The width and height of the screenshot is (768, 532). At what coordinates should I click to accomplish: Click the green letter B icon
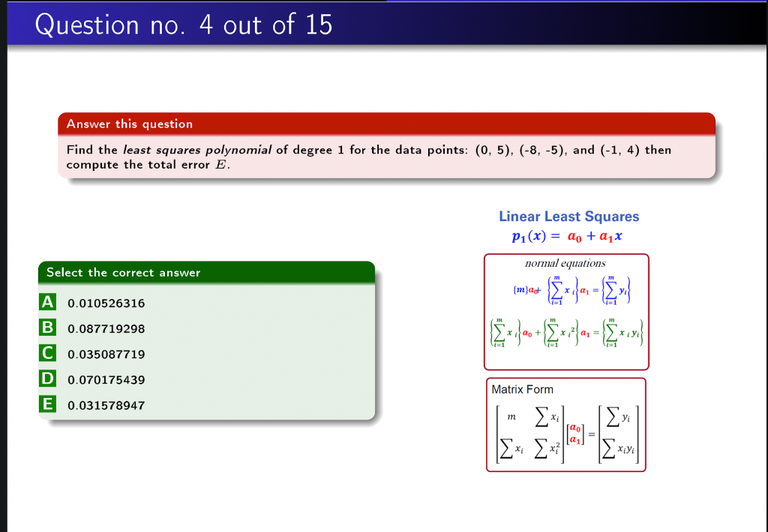pyautogui.click(x=47, y=327)
